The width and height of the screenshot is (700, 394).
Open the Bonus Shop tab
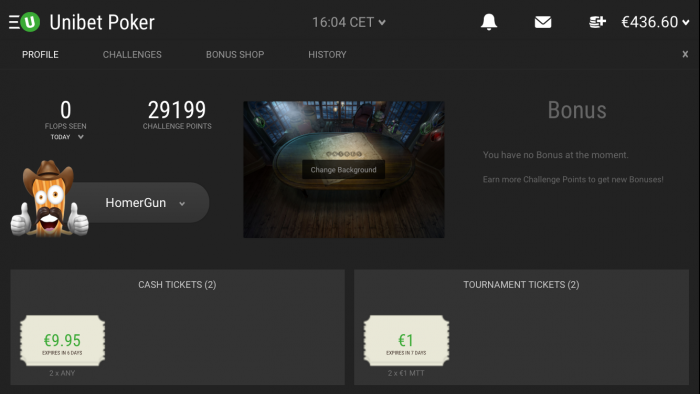pos(235,54)
